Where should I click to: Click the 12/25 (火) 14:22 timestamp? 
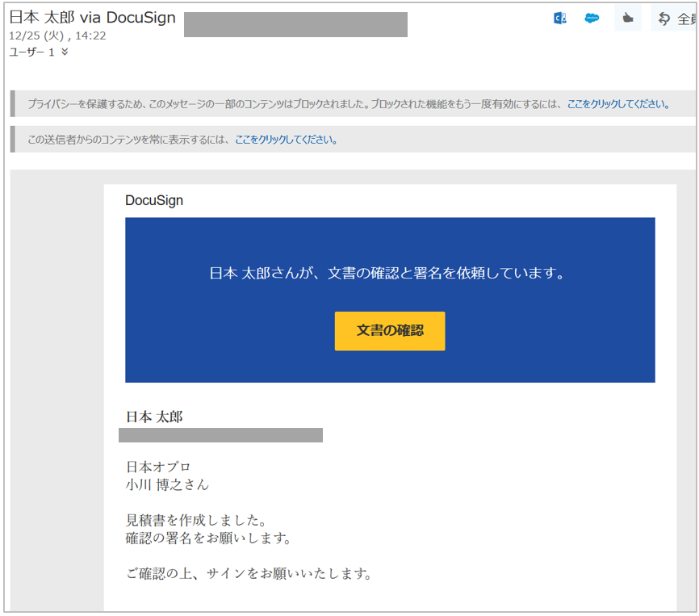click(x=57, y=36)
